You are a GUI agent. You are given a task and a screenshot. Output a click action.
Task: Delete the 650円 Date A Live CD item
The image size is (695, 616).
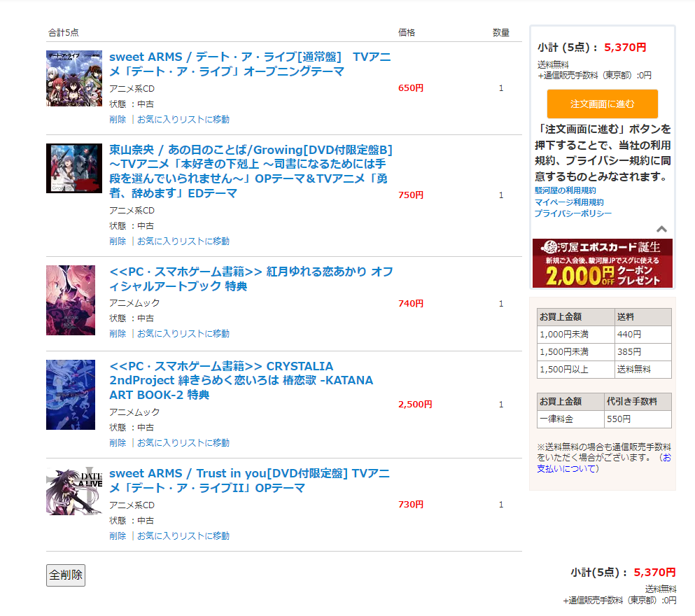(118, 120)
